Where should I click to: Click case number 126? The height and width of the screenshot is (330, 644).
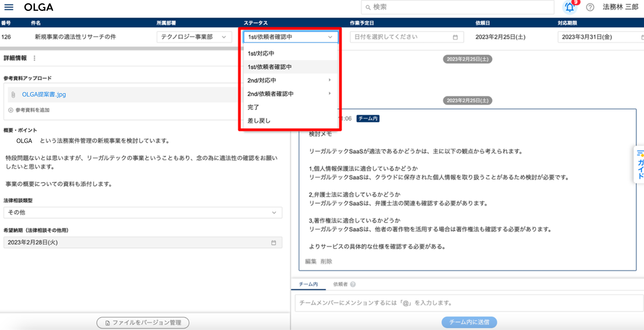click(x=6, y=37)
